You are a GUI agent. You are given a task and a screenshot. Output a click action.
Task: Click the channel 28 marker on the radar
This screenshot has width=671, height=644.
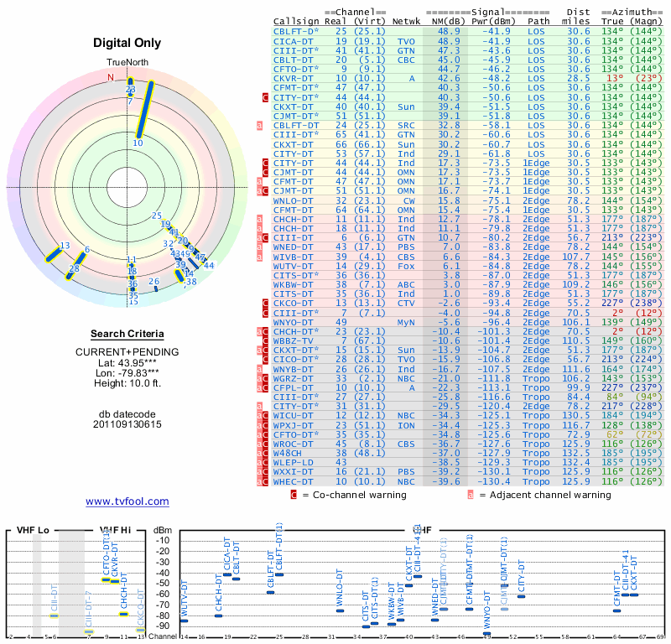tap(75, 267)
